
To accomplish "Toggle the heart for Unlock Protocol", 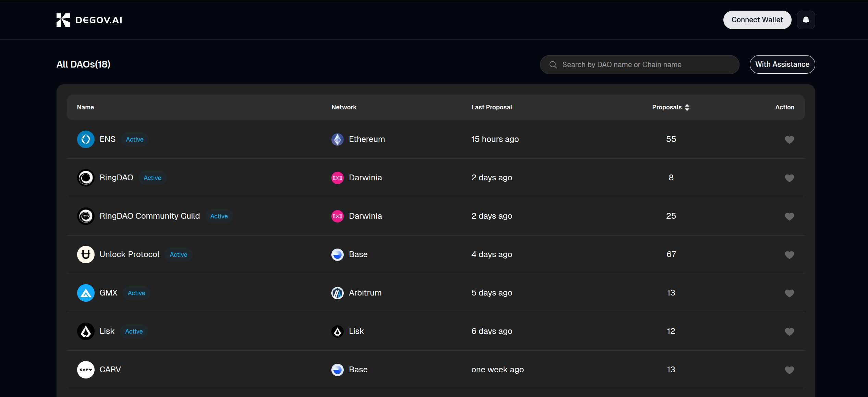I will click(789, 255).
